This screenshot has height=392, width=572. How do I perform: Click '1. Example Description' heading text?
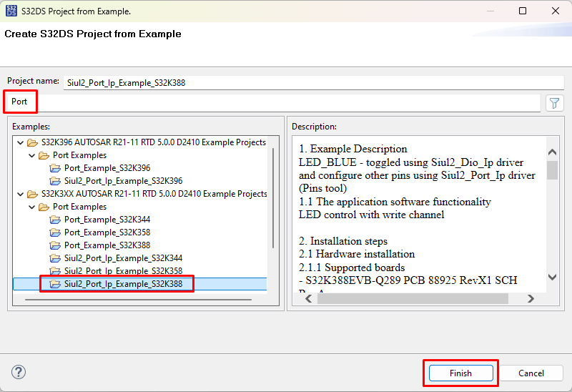[353, 149]
